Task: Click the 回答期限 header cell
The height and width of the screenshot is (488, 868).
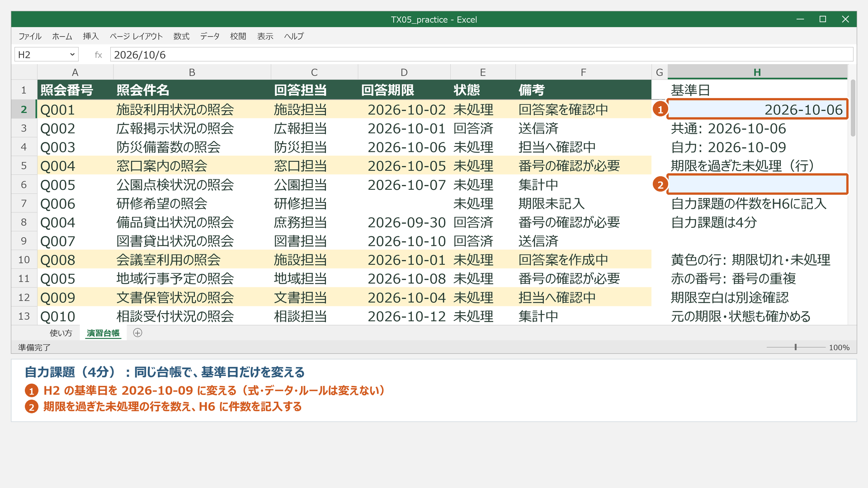Action: point(404,90)
